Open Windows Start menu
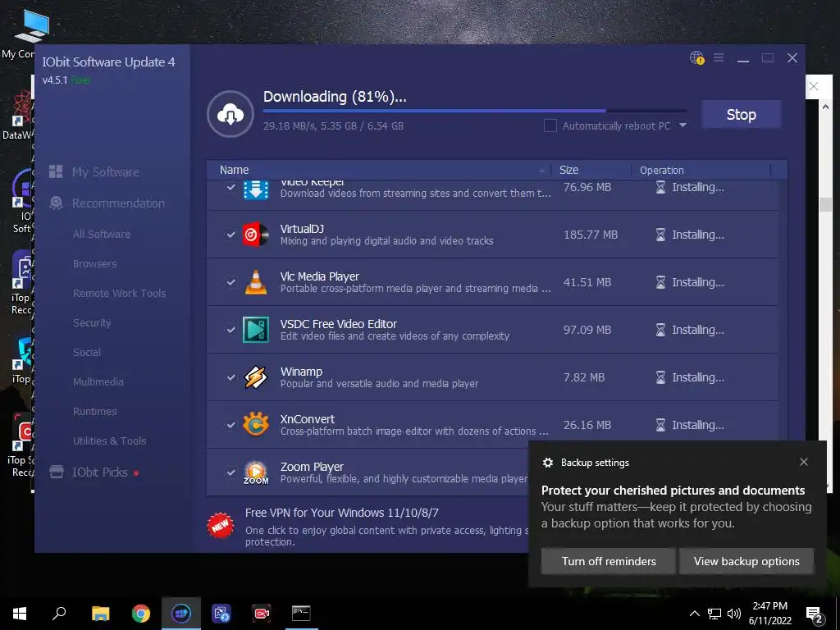The width and height of the screenshot is (840, 630). 20,614
